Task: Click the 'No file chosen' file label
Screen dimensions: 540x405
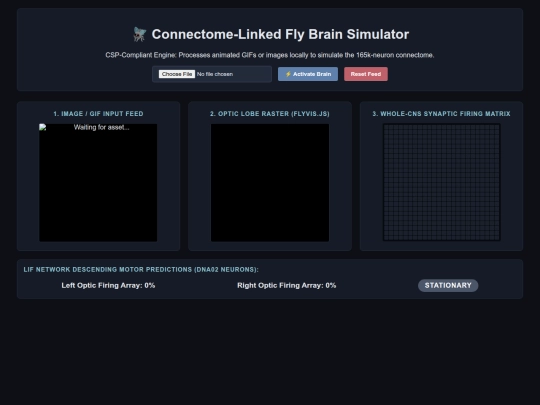Action: click(x=215, y=74)
